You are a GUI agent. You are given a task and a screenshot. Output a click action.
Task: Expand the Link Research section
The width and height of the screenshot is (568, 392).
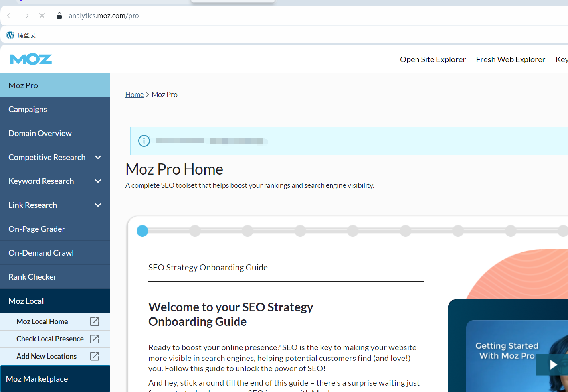98,205
